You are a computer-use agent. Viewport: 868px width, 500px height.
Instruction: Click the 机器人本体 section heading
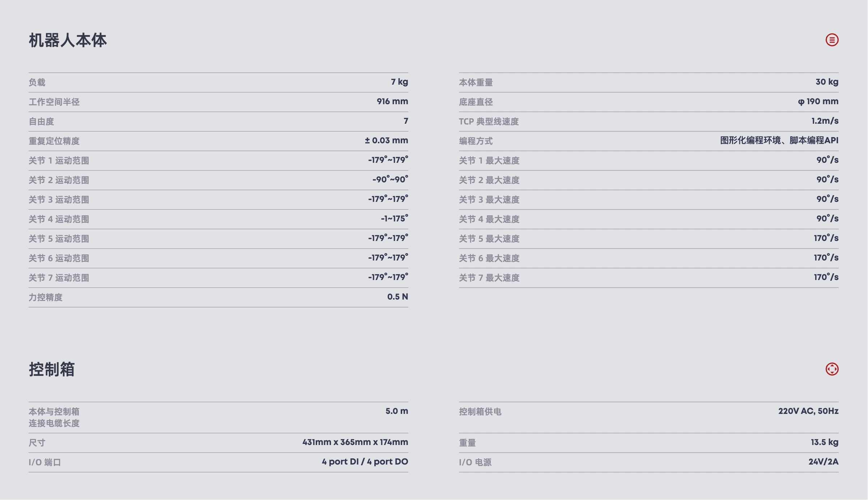coord(68,40)
